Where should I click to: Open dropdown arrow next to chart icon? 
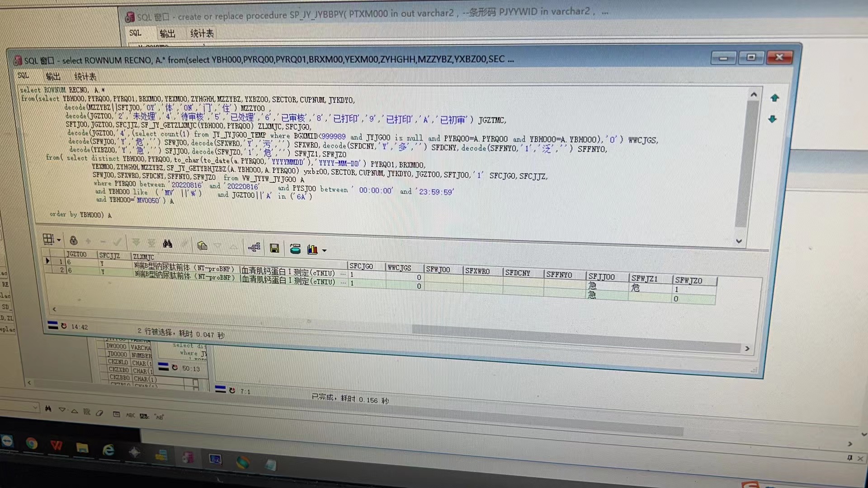point(324,250)
